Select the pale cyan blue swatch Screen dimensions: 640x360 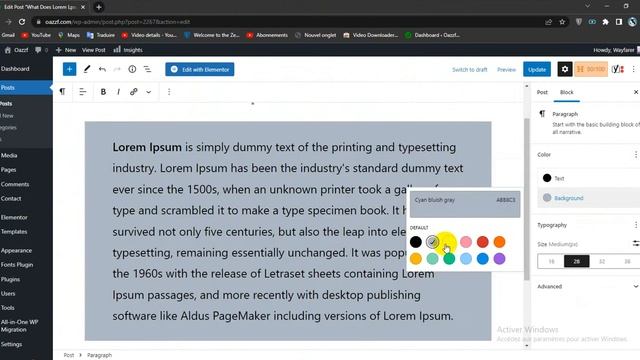tap(466, 259)
